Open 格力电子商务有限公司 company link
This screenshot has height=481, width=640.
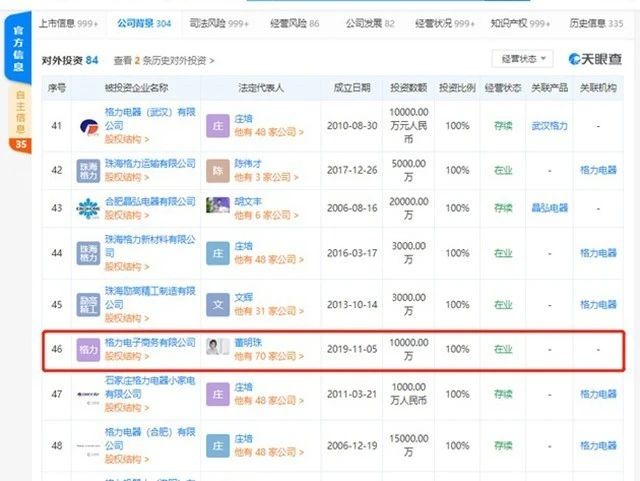click(x=150, y=342)
